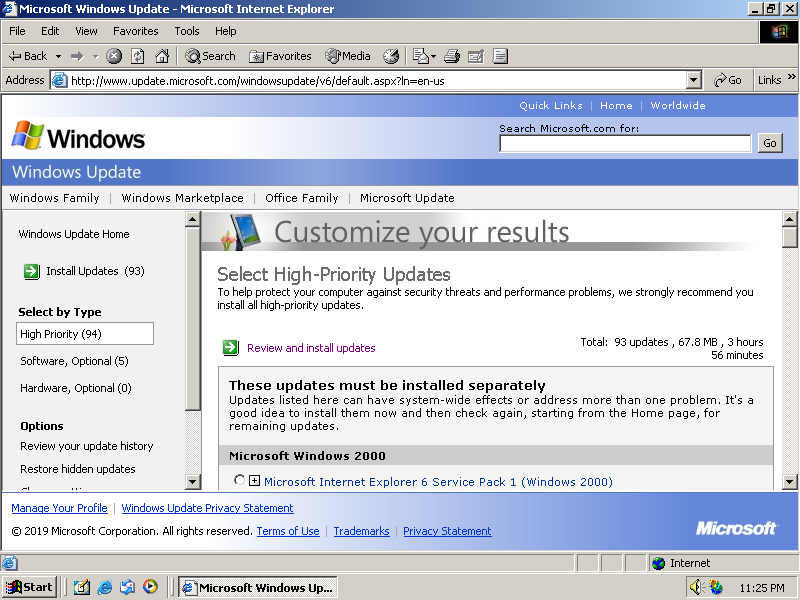Click Review your update history
The width and height of the screenshot is (800, 600).
point(87,446)
